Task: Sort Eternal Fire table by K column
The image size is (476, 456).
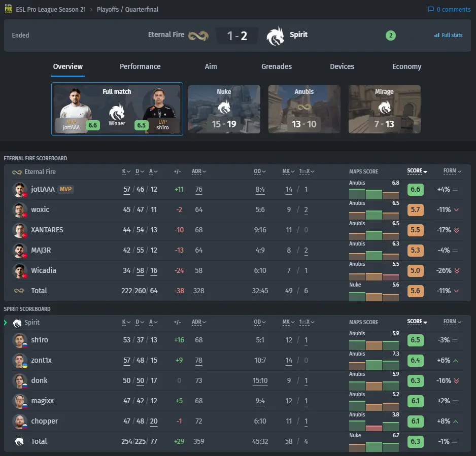Action: 126,171
